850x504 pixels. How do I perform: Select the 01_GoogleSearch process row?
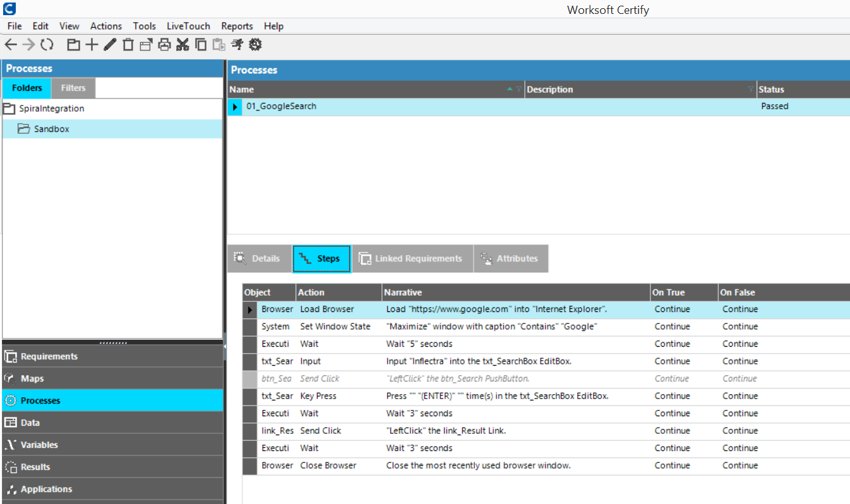(x=282, y=106)
